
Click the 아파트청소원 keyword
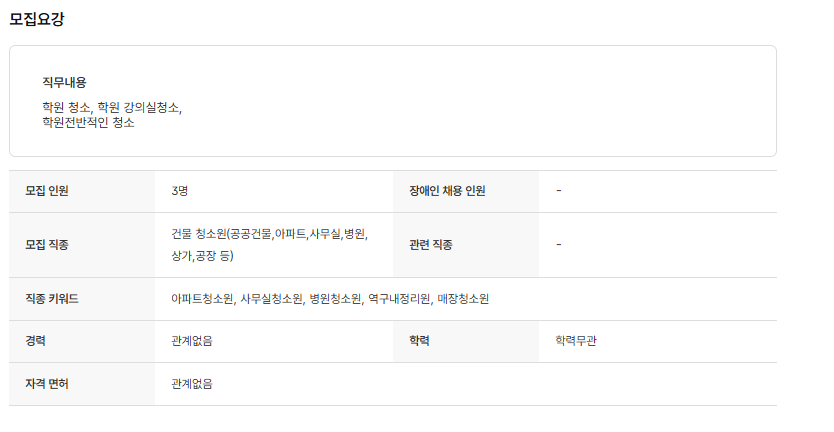point(202,299)
